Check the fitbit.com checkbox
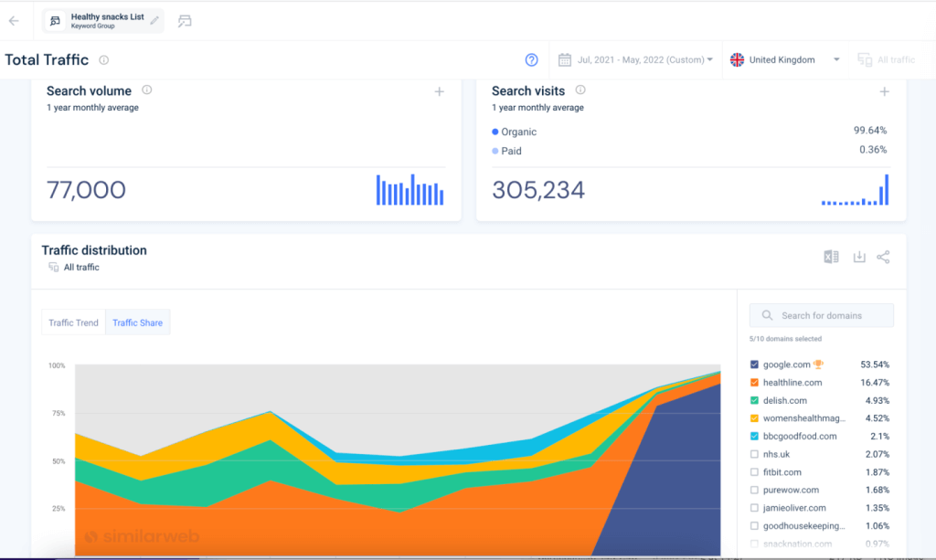936x560 pixels. [x=754, y=471]
